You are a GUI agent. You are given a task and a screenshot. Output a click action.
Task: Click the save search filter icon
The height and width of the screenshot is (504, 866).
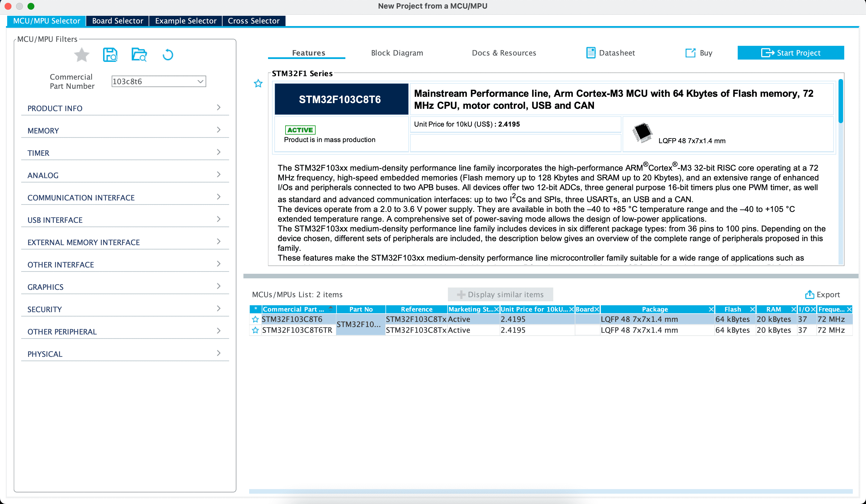pyautogui.click(x=110, y=55)
